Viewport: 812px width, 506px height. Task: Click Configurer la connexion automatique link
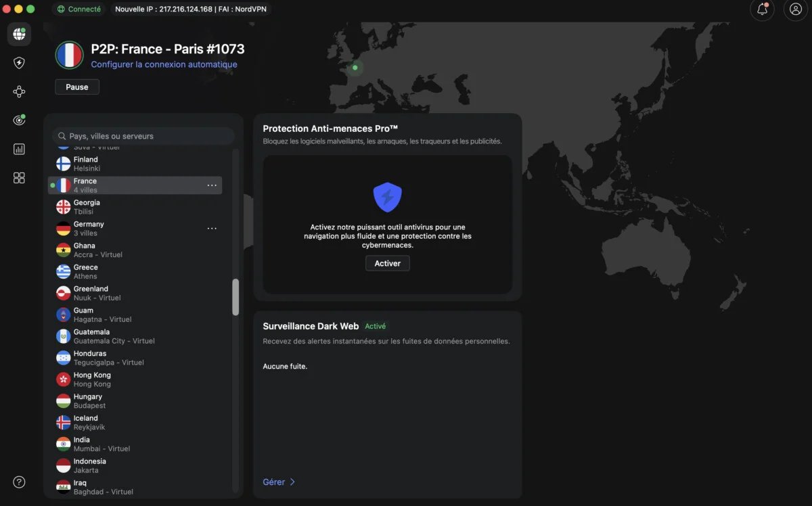(164, 64)
